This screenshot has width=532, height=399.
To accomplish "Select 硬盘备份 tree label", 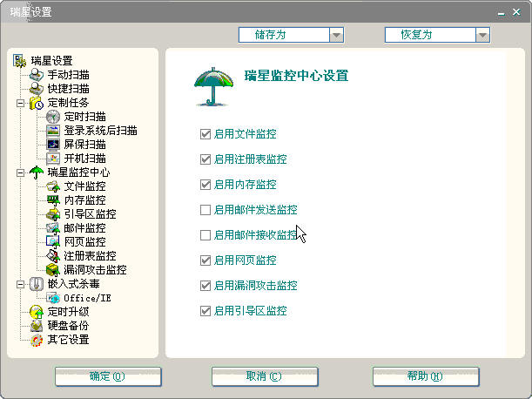I will tap(68, 326).
